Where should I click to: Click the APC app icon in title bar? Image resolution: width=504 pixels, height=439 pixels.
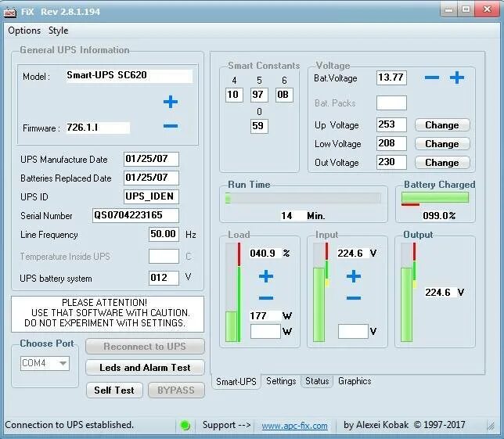point(9,13)
